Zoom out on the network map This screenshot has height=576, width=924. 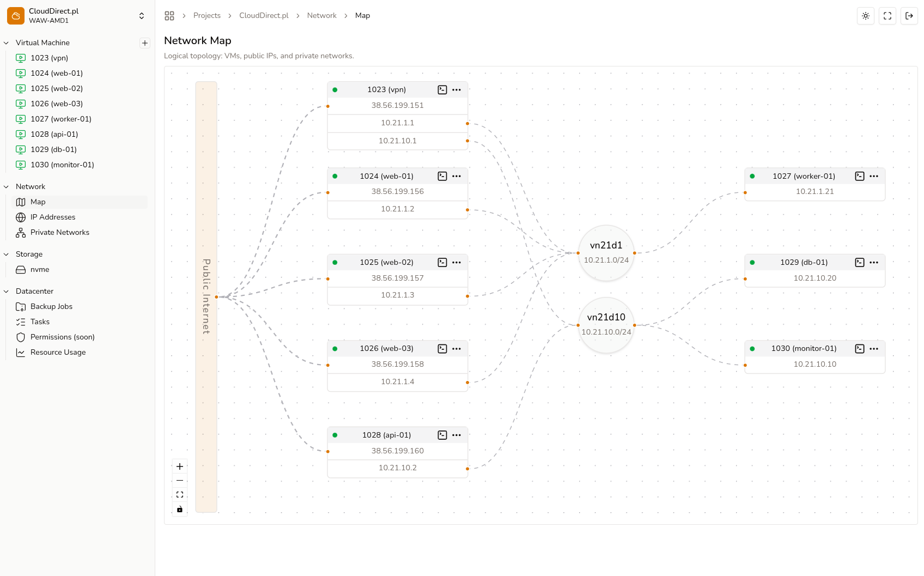tap(180, 480)
